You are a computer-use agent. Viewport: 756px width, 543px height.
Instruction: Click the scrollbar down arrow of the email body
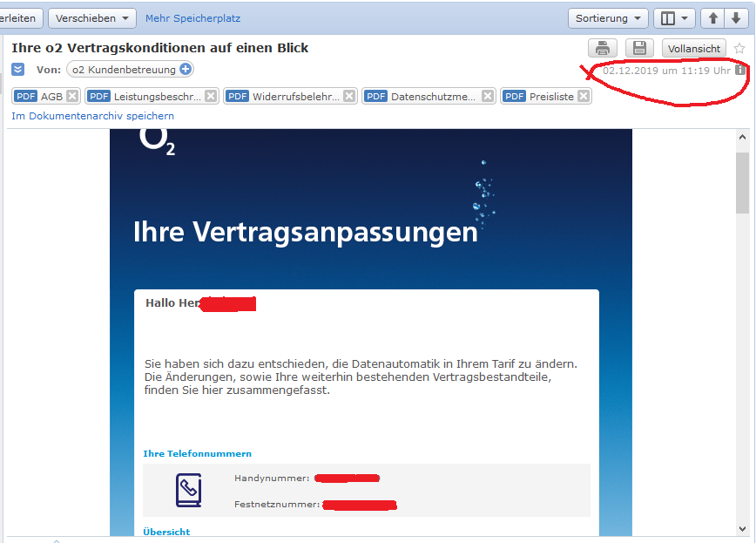coord(742,529)
